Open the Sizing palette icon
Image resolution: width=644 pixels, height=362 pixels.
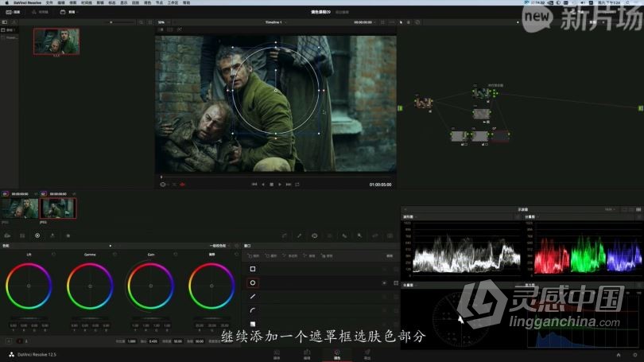click(374, 235)
